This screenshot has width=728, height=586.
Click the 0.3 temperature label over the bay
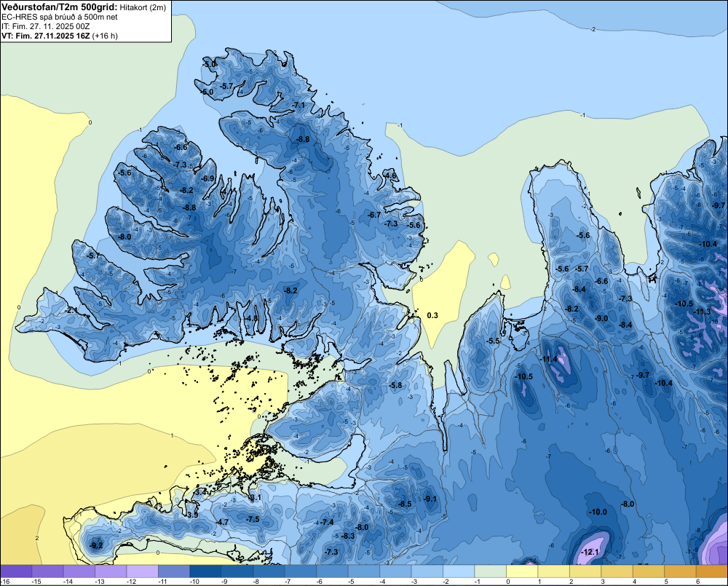pos(432,315)
